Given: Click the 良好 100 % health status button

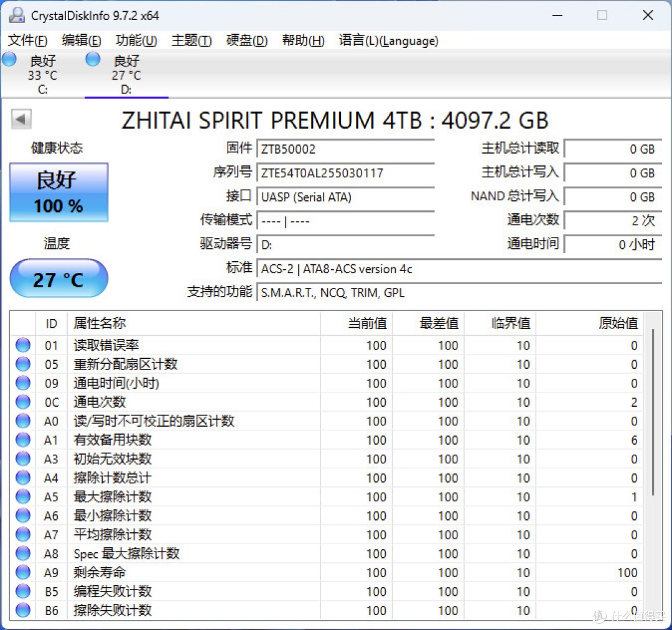Looking at the screenshot, I should (58, 192).
